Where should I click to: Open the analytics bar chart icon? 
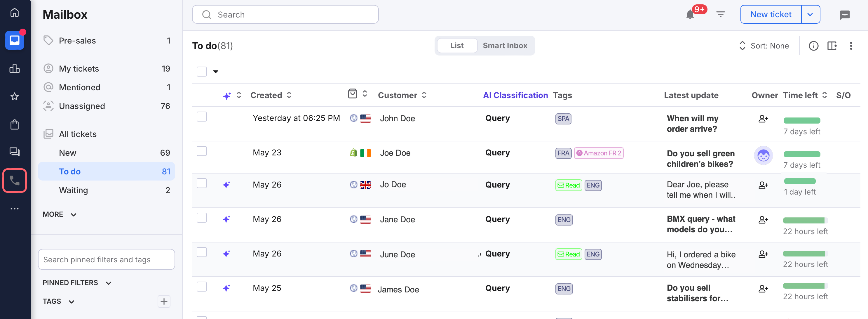[x=15, y=68]
